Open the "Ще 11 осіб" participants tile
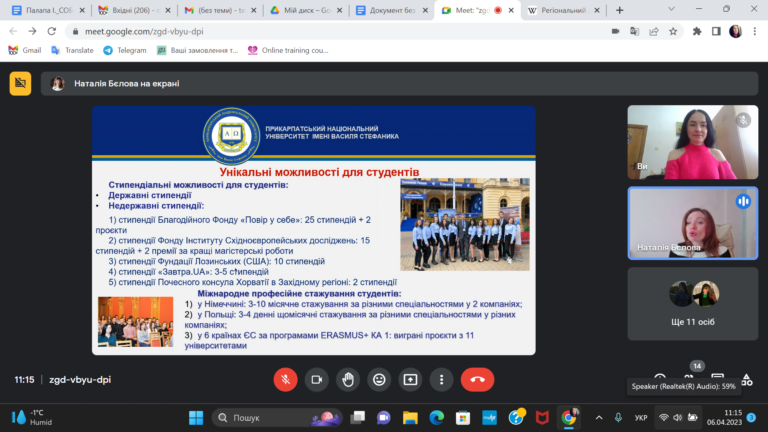The width and height of the screenshot is (768, 432). click(x=693, y=304)
